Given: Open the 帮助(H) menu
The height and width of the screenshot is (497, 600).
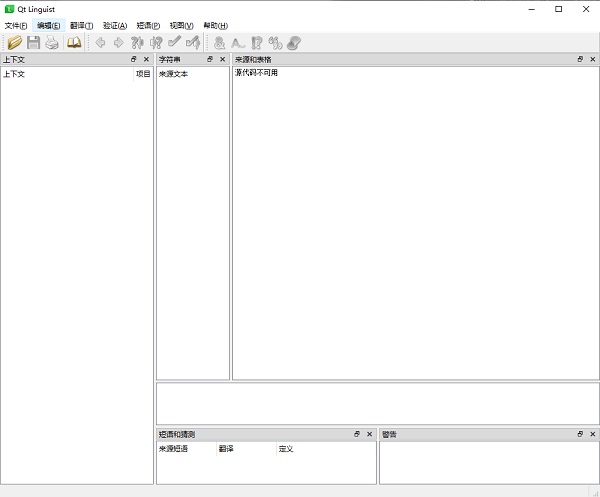Looking at the screenshot, I should click(215, 25).
